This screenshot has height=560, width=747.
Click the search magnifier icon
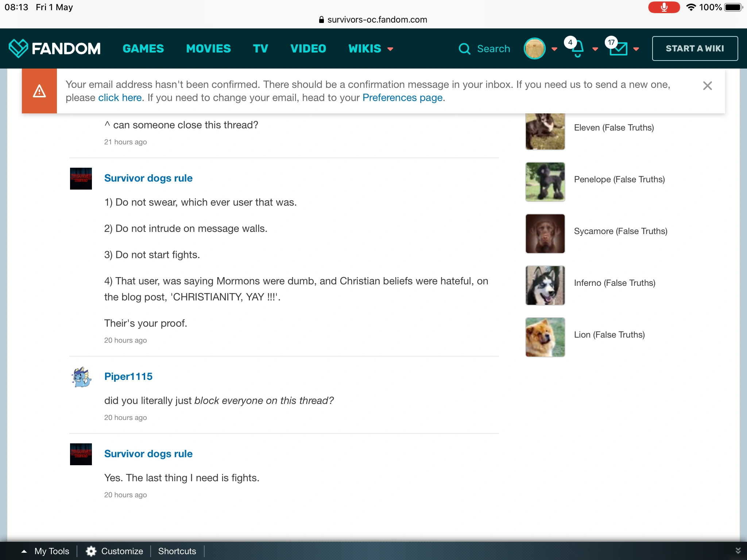464,48
